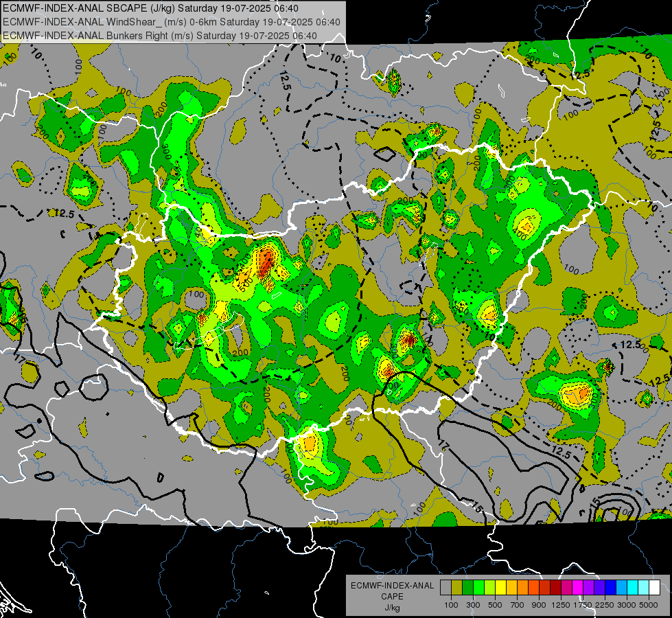Viewport: 672px width, 618px height.
Task: Click the J/kg unit label in the legend
Action: coord(392,608)
